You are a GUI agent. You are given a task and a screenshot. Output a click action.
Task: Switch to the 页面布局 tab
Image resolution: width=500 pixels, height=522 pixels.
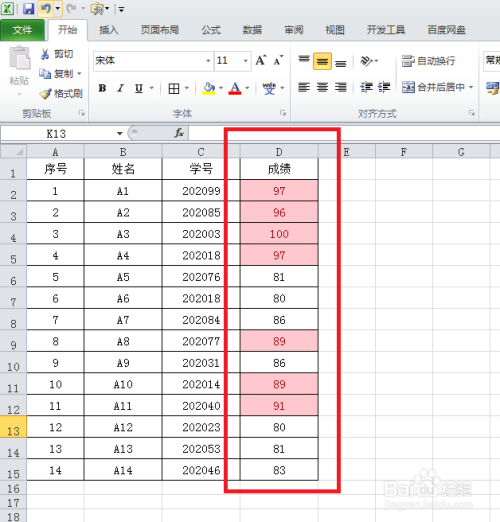point(160,30)
